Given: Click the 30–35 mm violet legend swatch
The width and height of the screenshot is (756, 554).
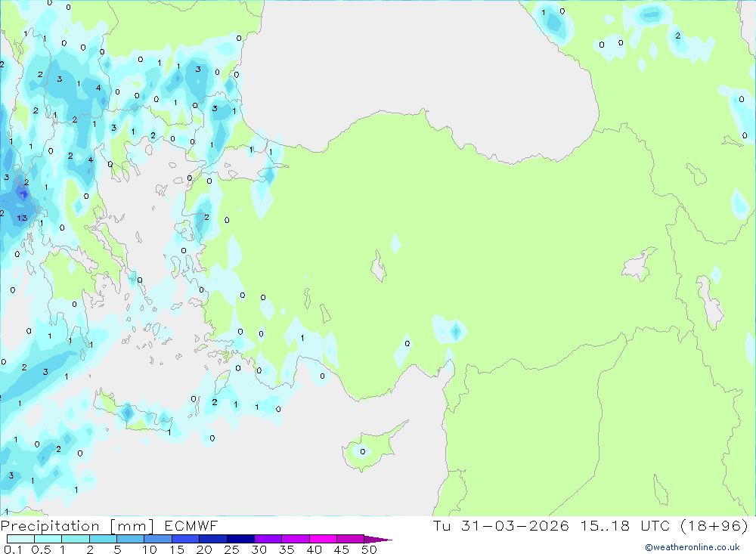Looking at the screenshot, I should (x=268, y=539).
